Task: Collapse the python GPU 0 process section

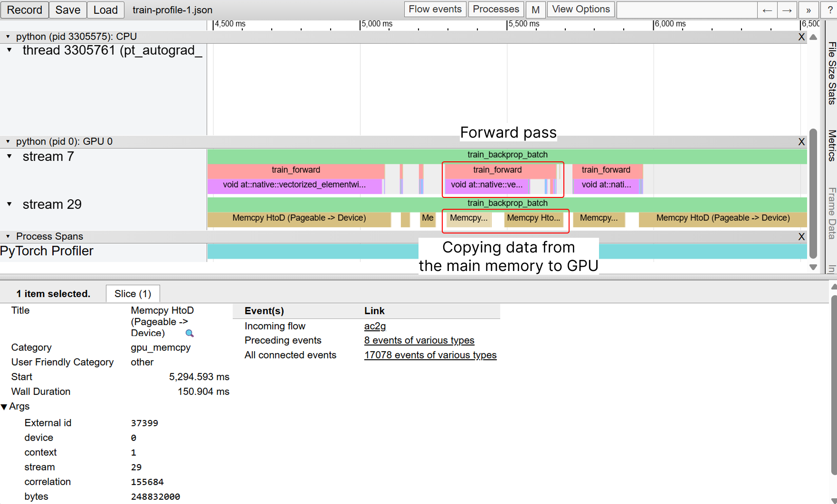Action: click(8, 141)
